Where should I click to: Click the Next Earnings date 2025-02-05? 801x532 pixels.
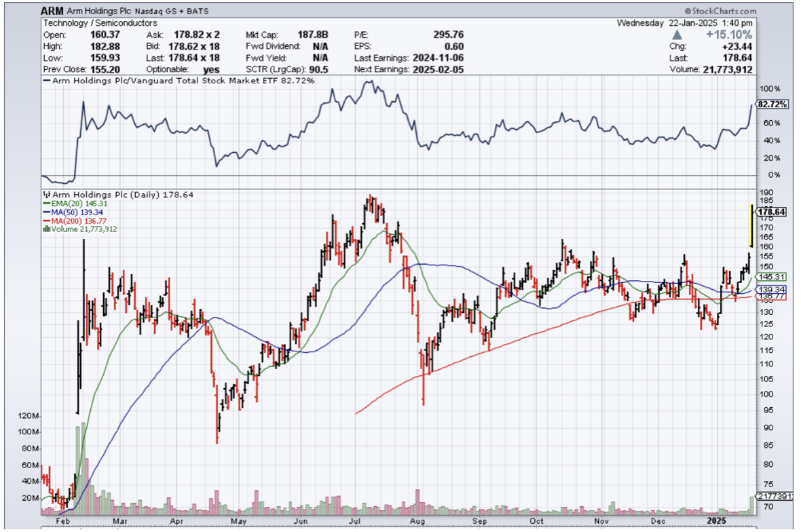(438, 69)
